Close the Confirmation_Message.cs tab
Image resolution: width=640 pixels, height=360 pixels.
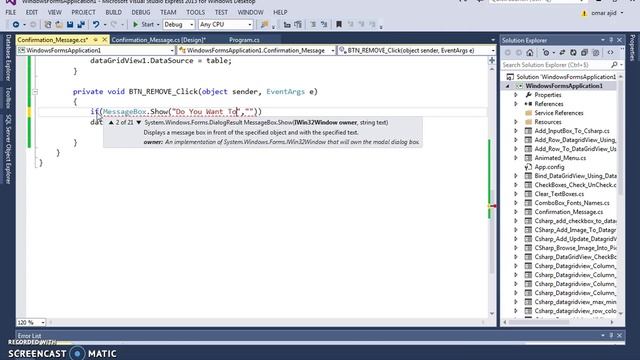(x=104, y=40)
